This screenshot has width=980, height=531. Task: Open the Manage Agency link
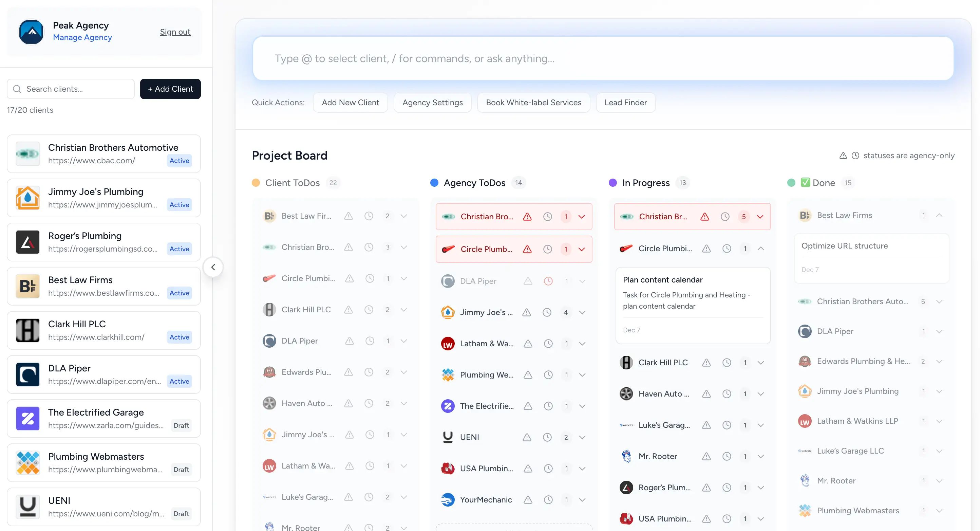[x=82, y=37]
